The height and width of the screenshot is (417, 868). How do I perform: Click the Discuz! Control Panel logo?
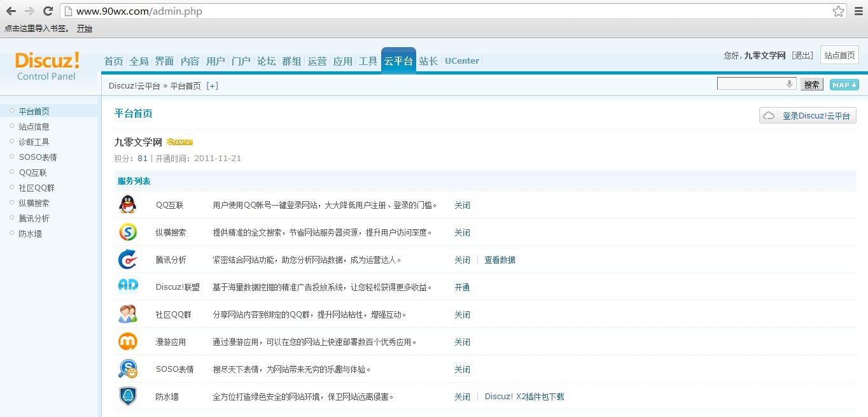click(47, 66)
